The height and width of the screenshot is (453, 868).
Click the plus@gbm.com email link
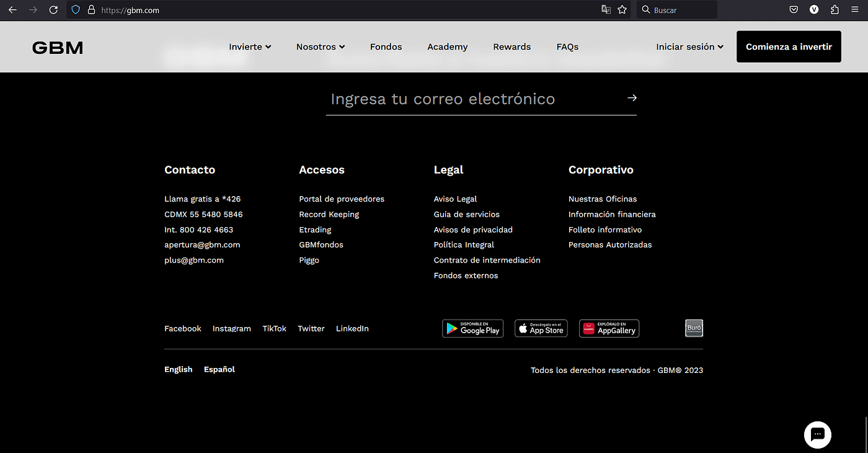(194, 260)
